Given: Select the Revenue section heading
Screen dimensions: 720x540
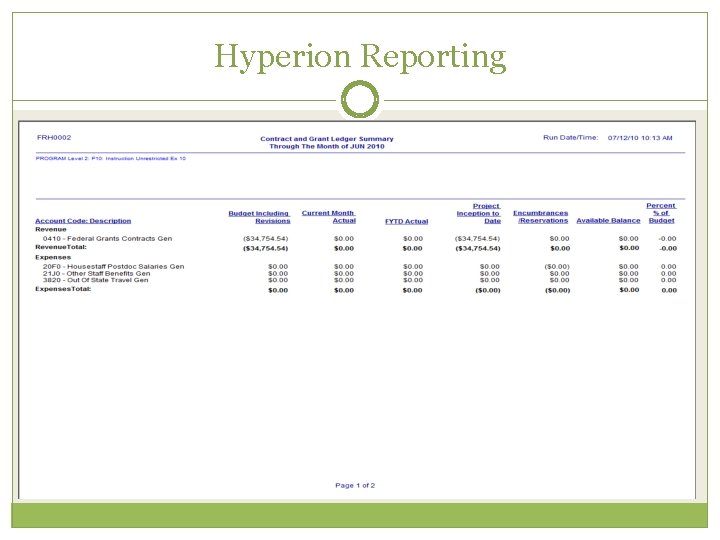Looking at the screenshot, I should coord(51,229).
